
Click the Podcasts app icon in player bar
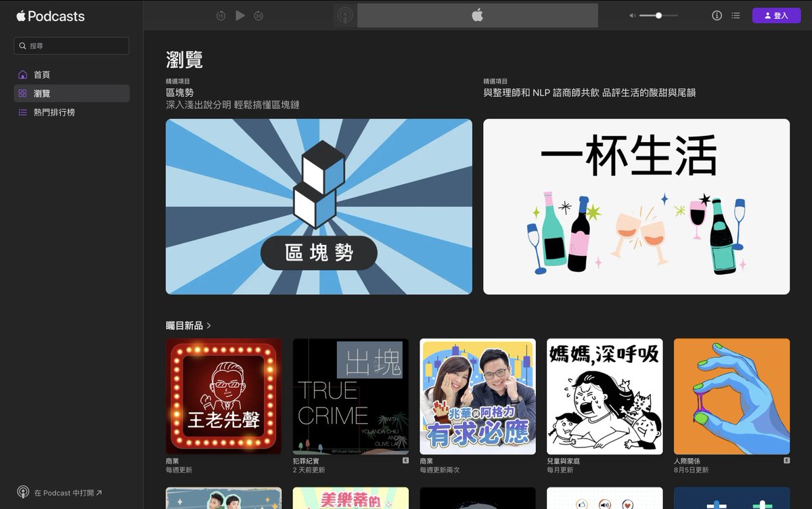point(346,15)
